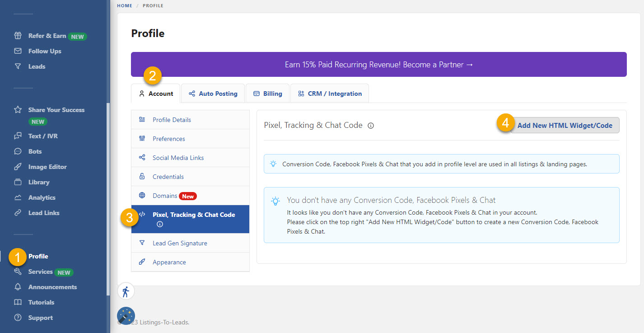Image resolution: width=644 pixels, height=333 pixels.
Task: Click info icon beside Pixel, Tracking & Chat Code heading
Action: click(371, 126)
